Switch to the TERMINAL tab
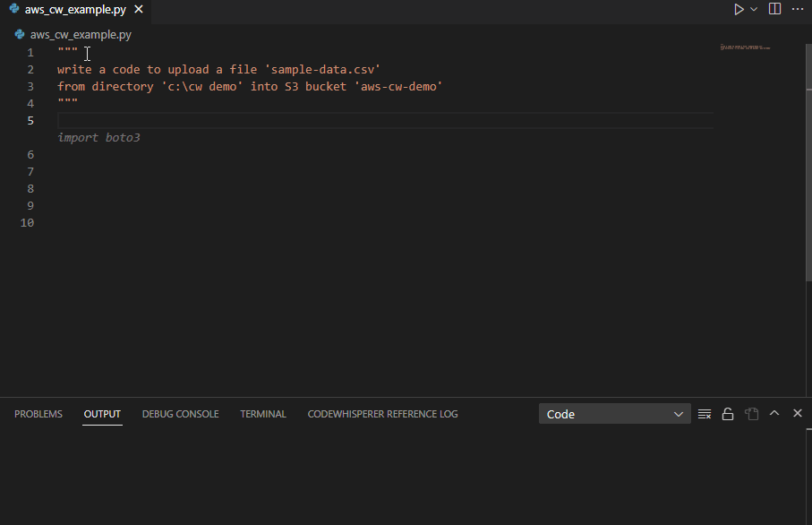Screen dimensions: 812x525 pyautogui.click(x=262, y=413)
